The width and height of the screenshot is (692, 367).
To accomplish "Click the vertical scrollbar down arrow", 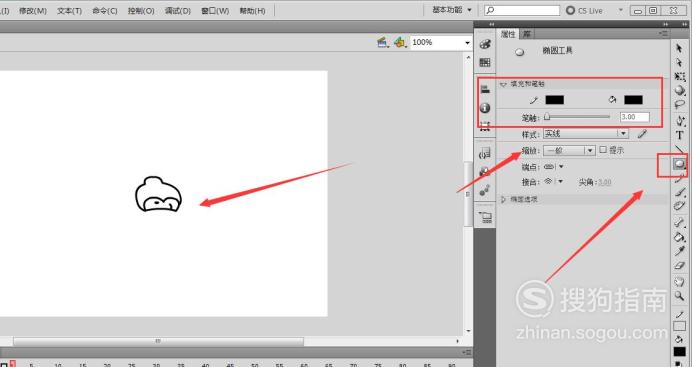I will [x=468, y=331].
